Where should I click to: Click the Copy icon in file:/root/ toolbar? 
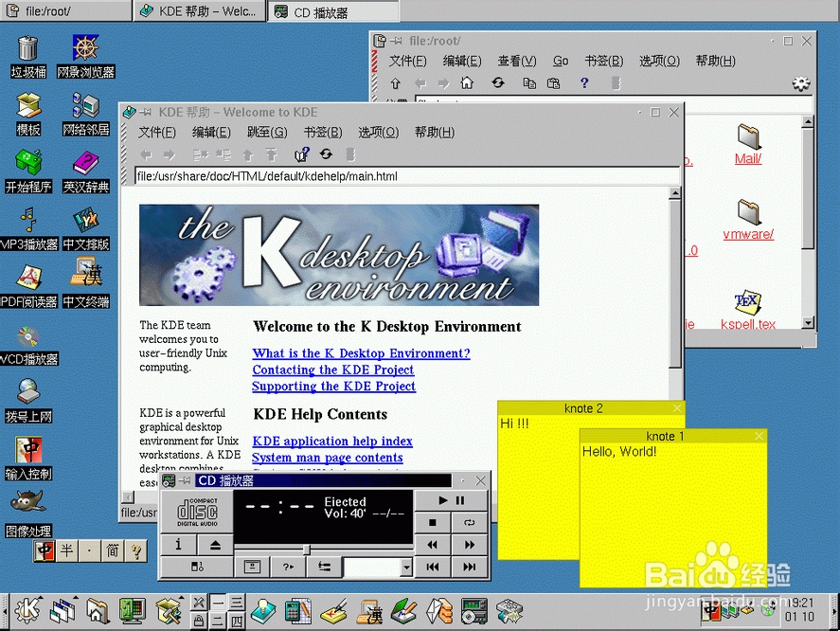point(529,83)
